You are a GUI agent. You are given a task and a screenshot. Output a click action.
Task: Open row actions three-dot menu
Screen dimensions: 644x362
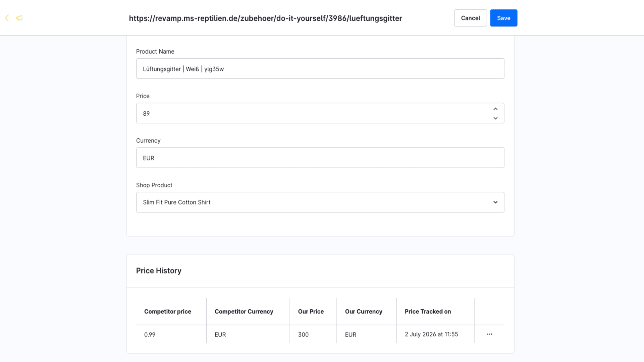click(x=490, y=334)
